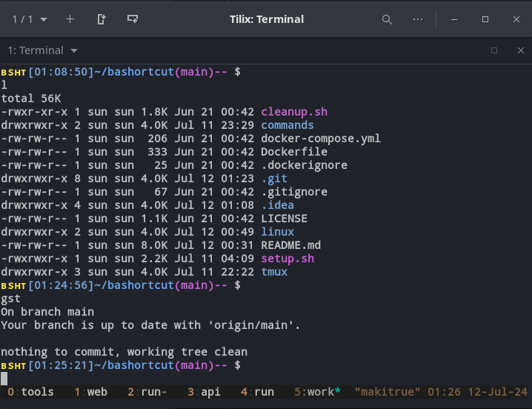Image resolution: width=532 pixels, height=409 pixels.
Task: Click the ".git" directory name
Action: click(x=274, y=179)
